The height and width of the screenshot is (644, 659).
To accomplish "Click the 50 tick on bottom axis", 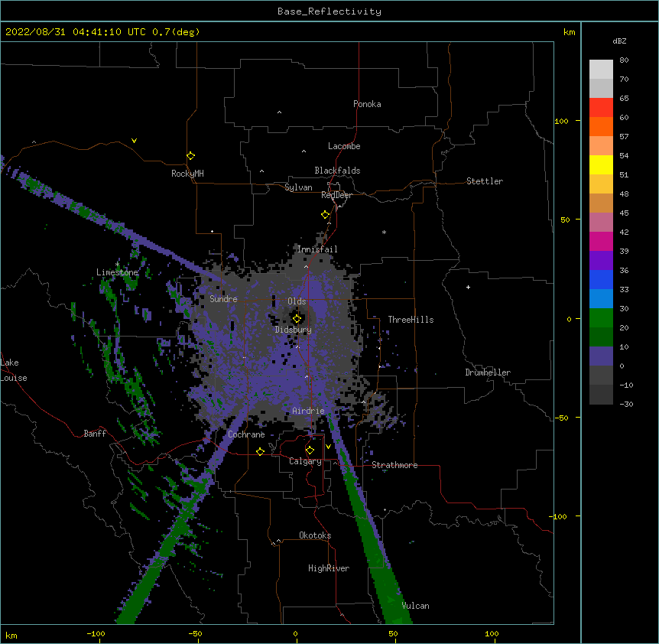I will click(393, 634).
